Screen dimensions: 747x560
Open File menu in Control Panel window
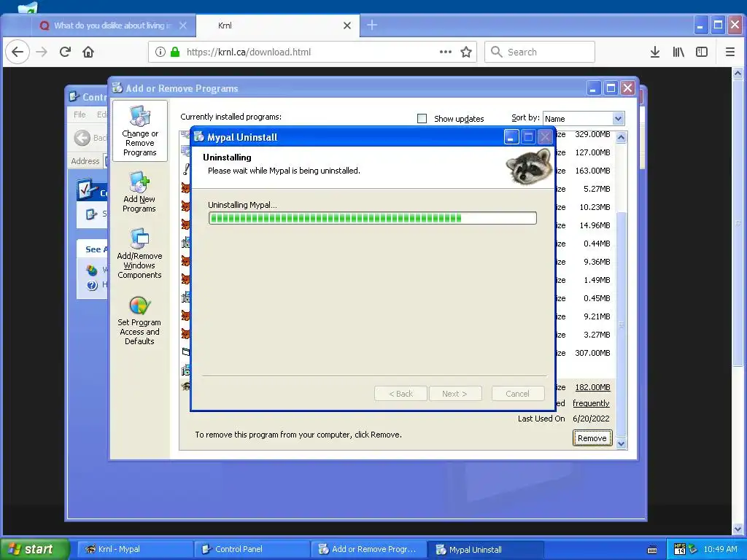coord(80,114)
